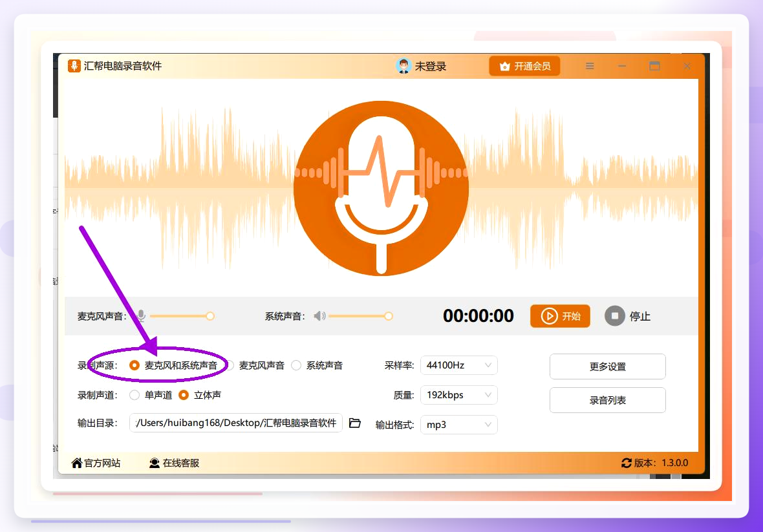
Task: Visit 官方网站 official website link
Action: click(96, 463)
